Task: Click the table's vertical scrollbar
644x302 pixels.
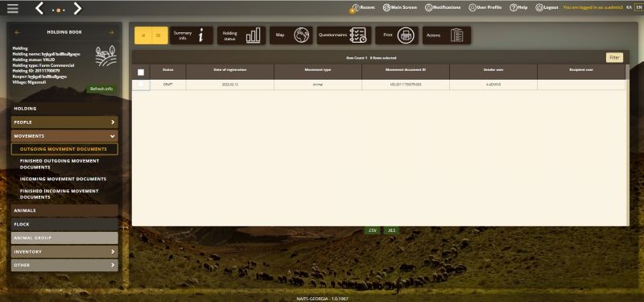Action: point(627,145)
